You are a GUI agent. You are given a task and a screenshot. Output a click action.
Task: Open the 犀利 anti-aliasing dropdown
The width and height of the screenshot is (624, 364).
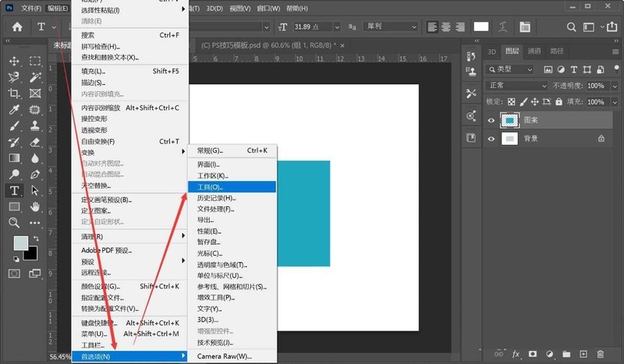(x=391, y=27)
